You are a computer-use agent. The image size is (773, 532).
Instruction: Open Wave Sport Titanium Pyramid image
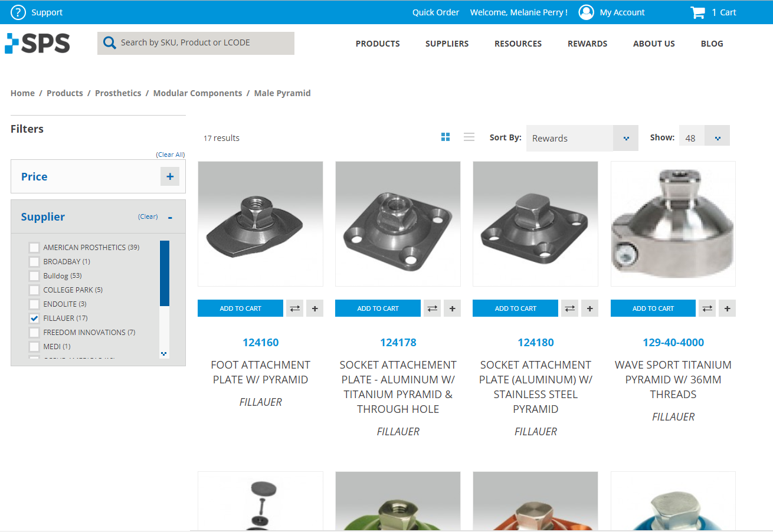click(x=673, y=224)
